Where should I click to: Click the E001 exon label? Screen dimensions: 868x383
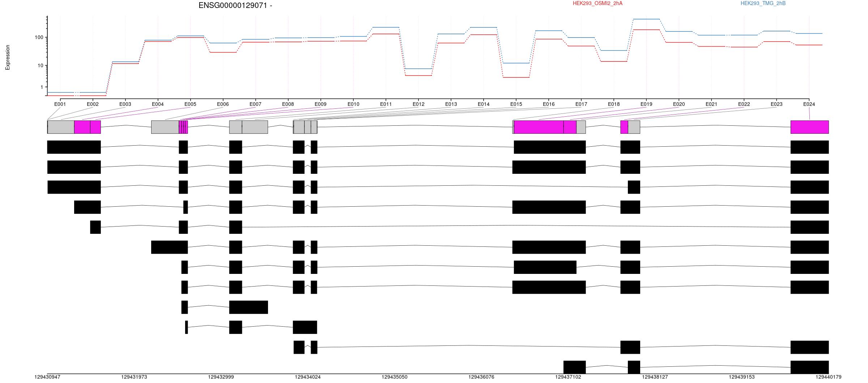coord(60,104)
